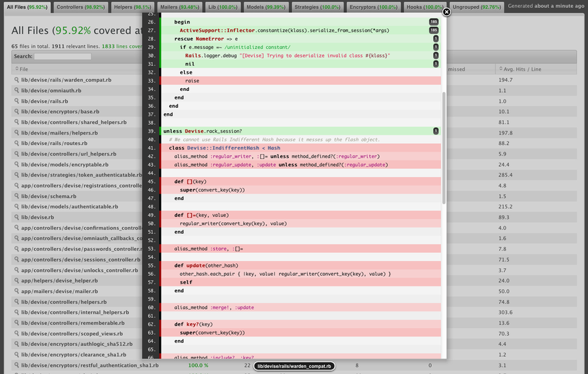
Task: Click magnifier icon beside lib/devise/rails.rb
Action: coord(17,101)
